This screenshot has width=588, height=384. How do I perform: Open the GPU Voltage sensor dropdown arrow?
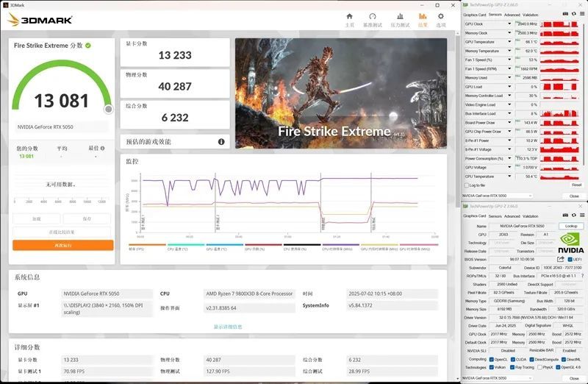point(509,168)
